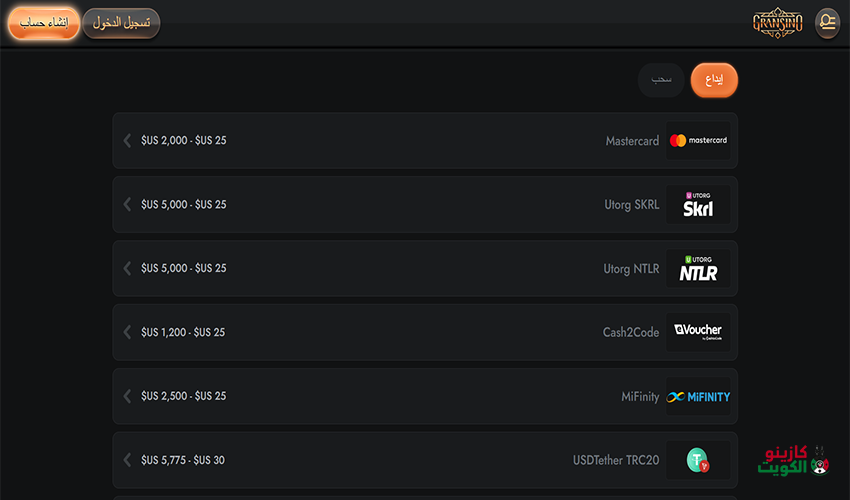850x500 pixels.
Task: Switch to the orange deposit tab
Action: pyautogui.click(x=714, y=80)
